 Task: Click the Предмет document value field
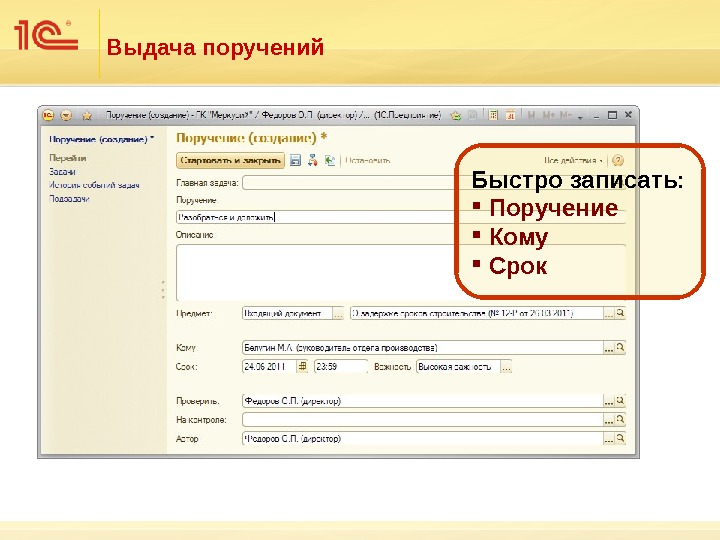click(x=477, y=313)
